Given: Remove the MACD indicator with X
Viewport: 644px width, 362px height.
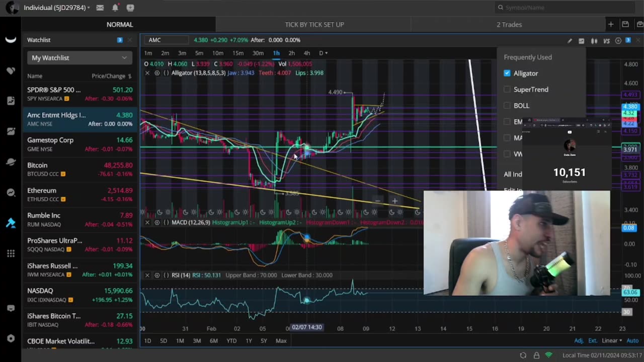Looking at the screenshot, I should click(147, 222).
